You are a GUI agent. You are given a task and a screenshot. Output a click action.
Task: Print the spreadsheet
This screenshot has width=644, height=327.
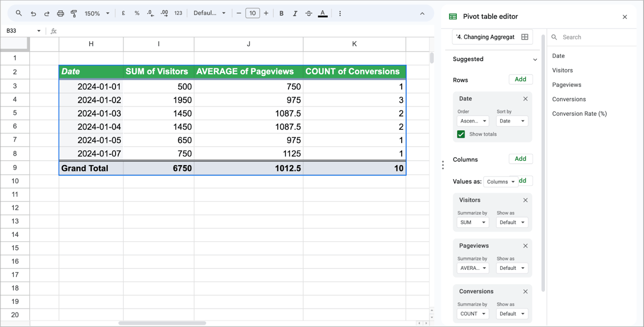tap(60, 13)
